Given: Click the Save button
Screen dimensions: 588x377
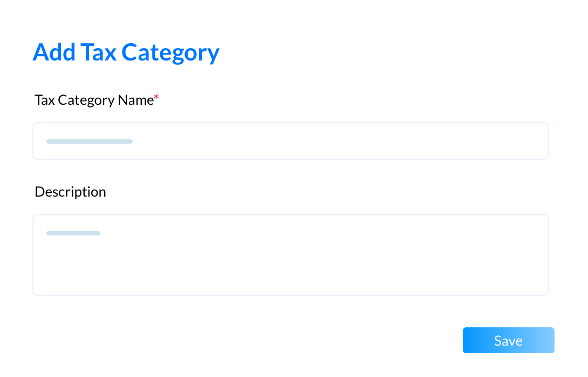Looking at the screenshot, I should tap(508, 340).
